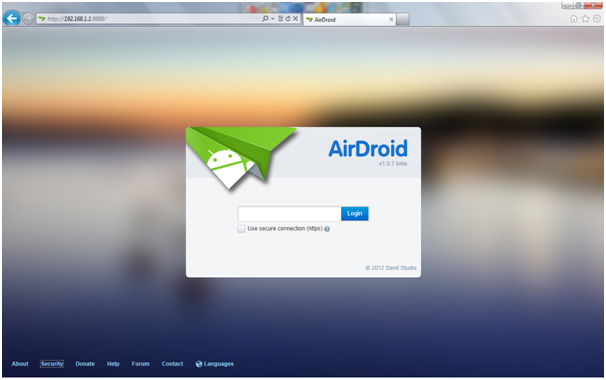Open browser tools gear icon

coord(597,19)
